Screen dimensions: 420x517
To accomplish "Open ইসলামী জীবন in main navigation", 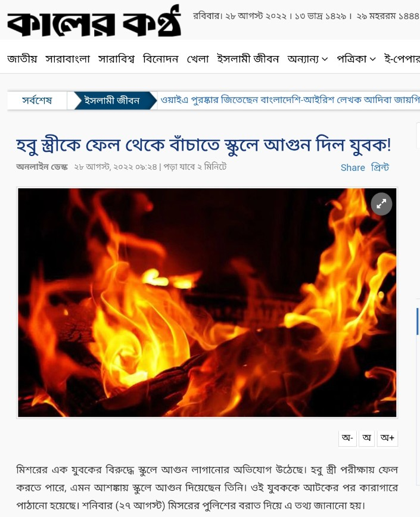I will 248,59.
